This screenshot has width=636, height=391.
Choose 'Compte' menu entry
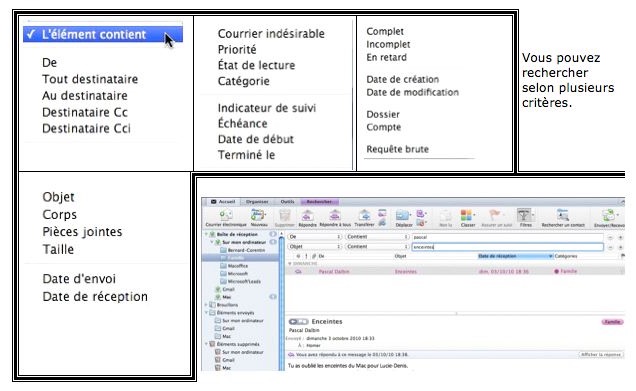(x=384, y=127)
